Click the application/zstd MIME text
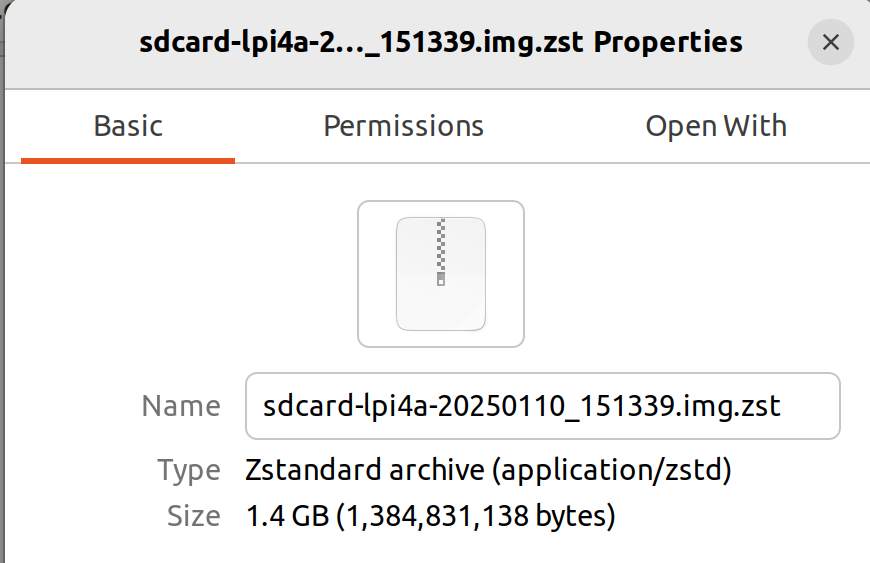Screen dimensions: 870x563 613,470
